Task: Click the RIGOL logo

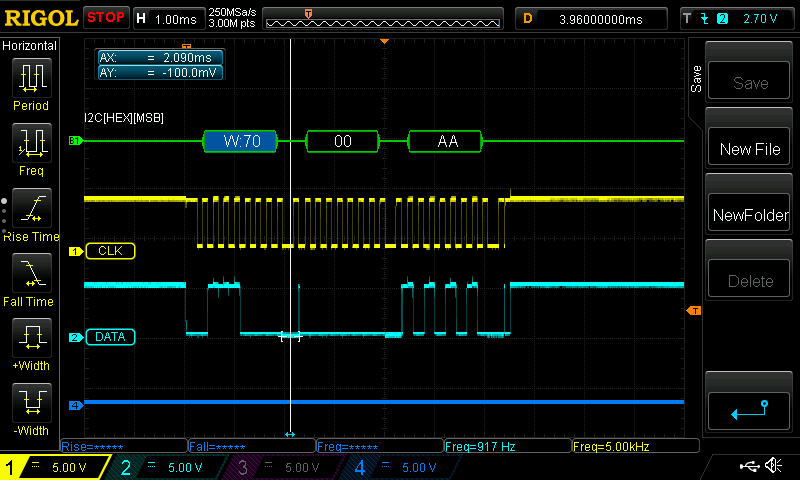Action: [41, 18]
